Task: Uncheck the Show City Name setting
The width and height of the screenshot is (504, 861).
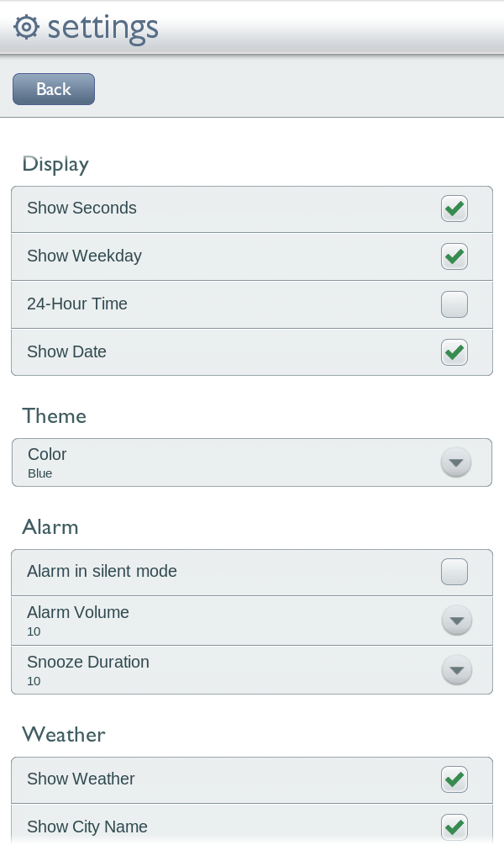Action: (x=454, y=827)
